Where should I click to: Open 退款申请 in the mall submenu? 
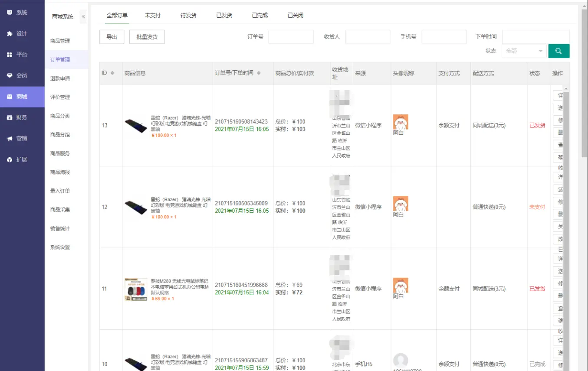[60, 78]
